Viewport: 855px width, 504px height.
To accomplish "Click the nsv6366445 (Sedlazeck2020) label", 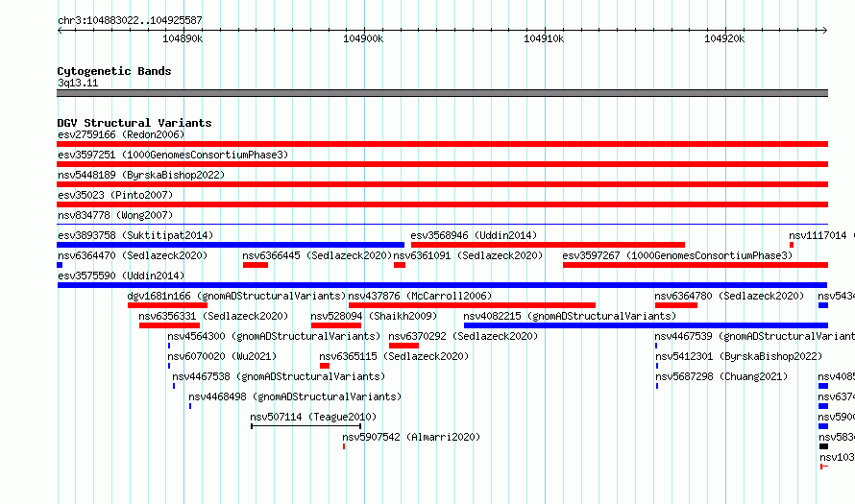I will pos(317,255).
